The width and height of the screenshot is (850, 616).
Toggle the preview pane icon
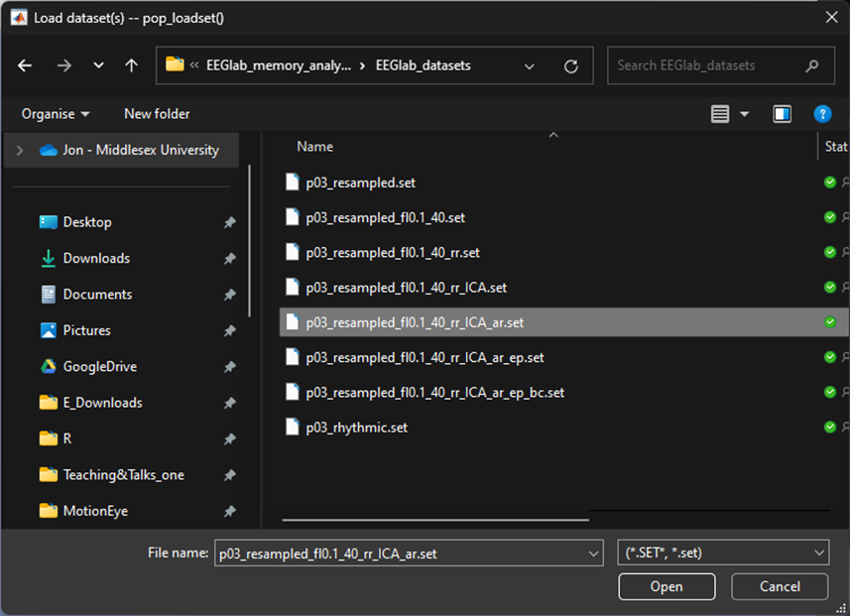[782, 114]
